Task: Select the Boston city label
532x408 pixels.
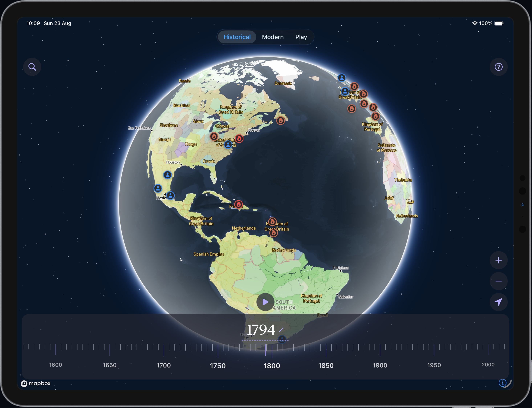Action: point(254,130)
